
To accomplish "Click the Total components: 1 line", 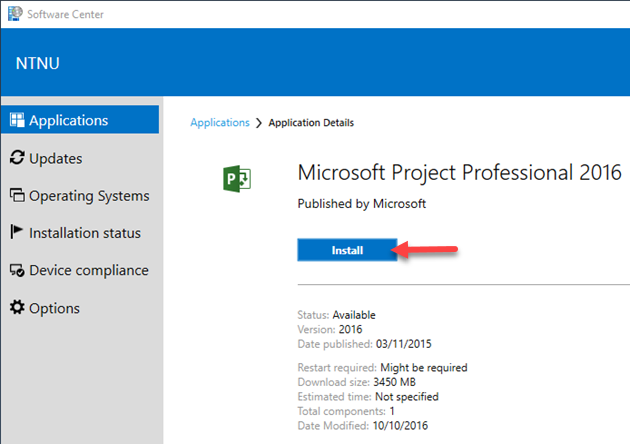I will [x=346, y=411].
